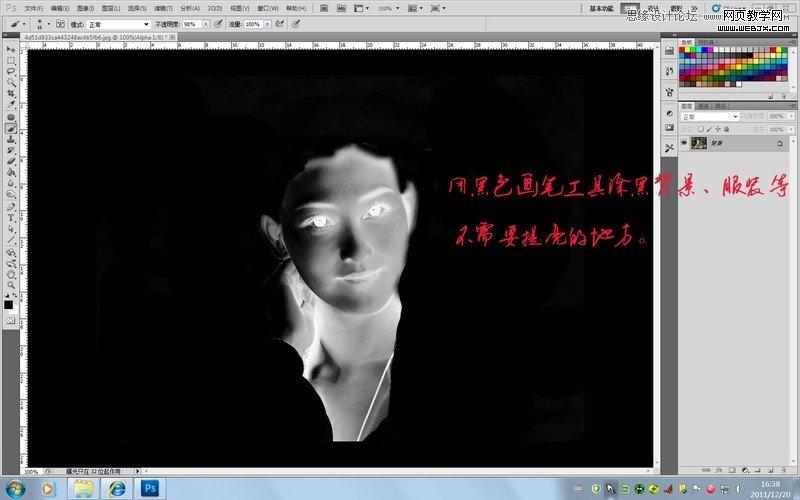Enable airbrush mode in options bar

(280, 24)
